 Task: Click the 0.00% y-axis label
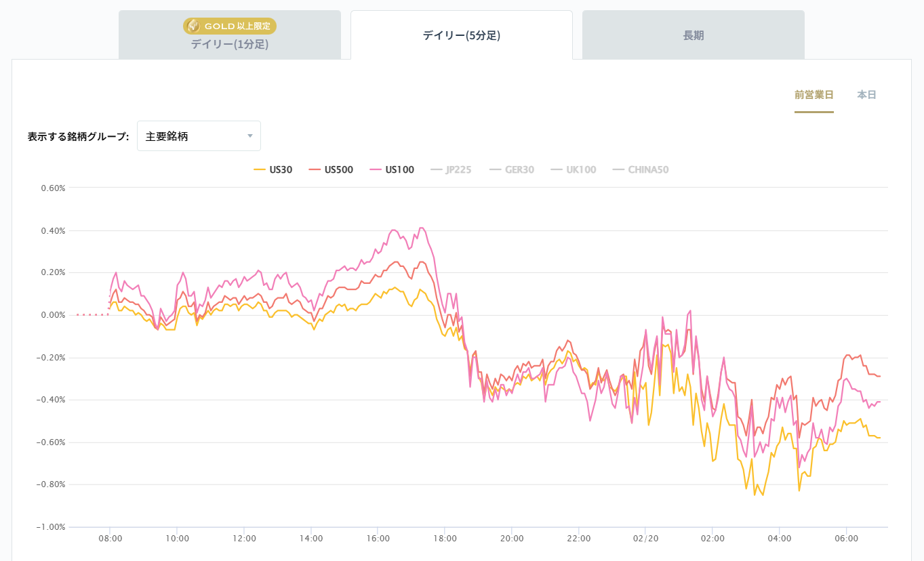pyautogui.click(x=54, y=315)
